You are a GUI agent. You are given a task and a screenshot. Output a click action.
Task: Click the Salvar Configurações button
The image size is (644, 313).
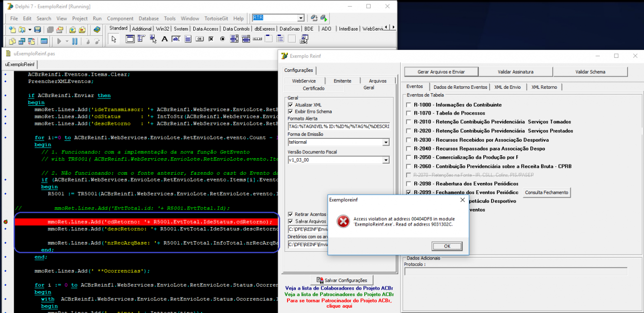[342, 280]
